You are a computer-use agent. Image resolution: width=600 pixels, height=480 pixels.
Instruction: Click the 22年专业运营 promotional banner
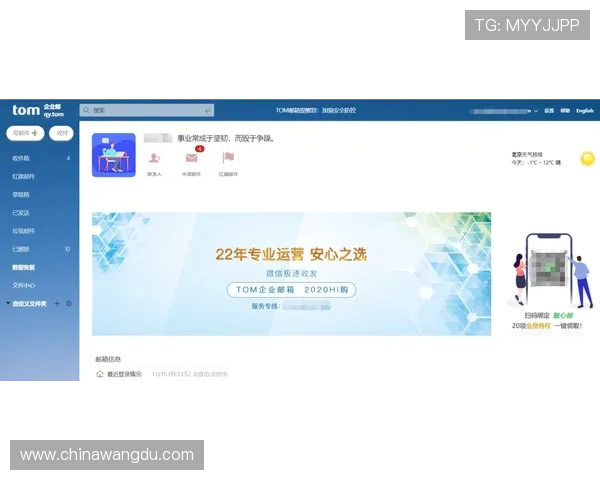(292, 274)
